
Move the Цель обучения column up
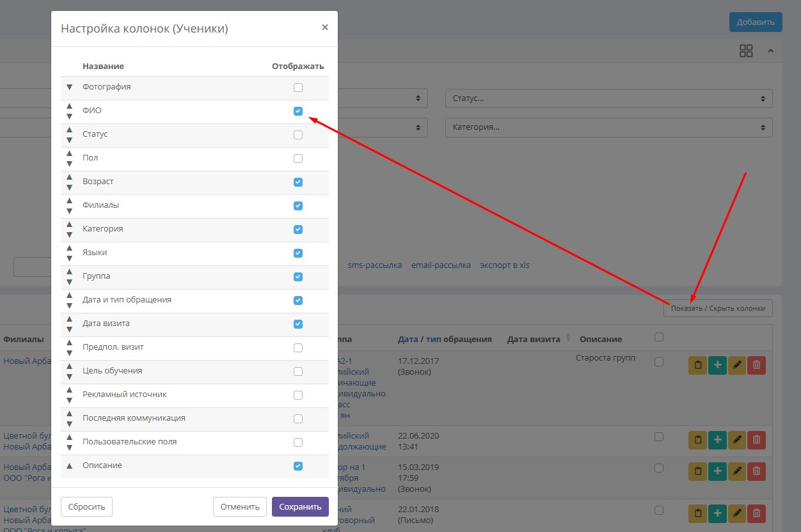(70, 366)
